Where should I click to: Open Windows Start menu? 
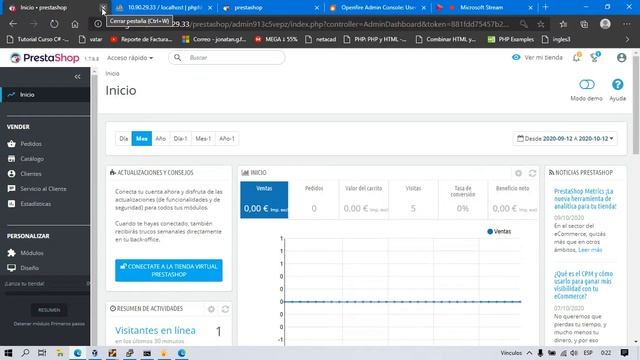(8, 353)
